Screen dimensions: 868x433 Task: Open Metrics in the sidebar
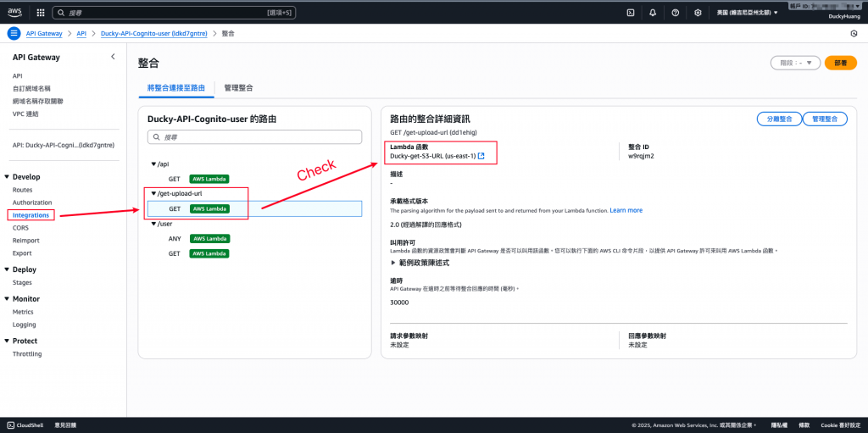23,312
